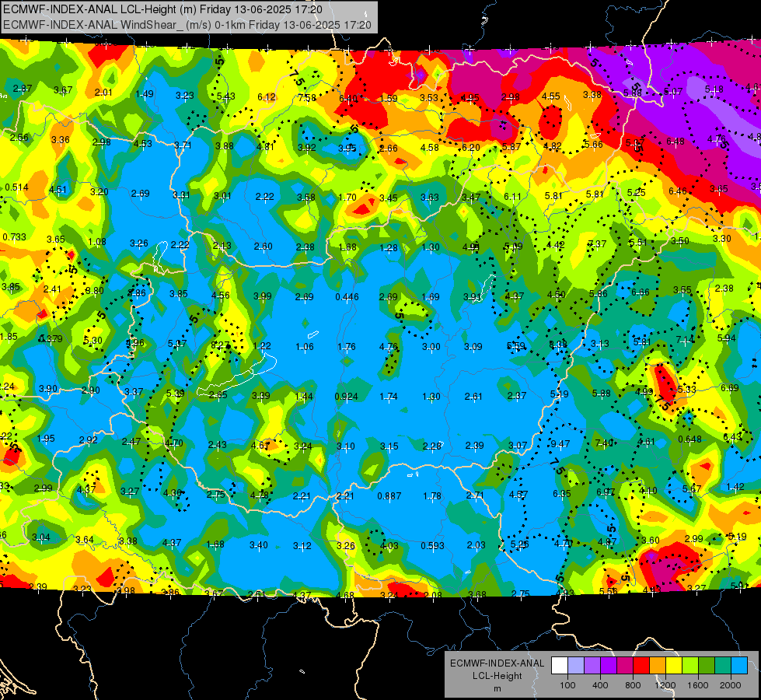
Task: Click the grid value 6.35
Action: point(561,494)
